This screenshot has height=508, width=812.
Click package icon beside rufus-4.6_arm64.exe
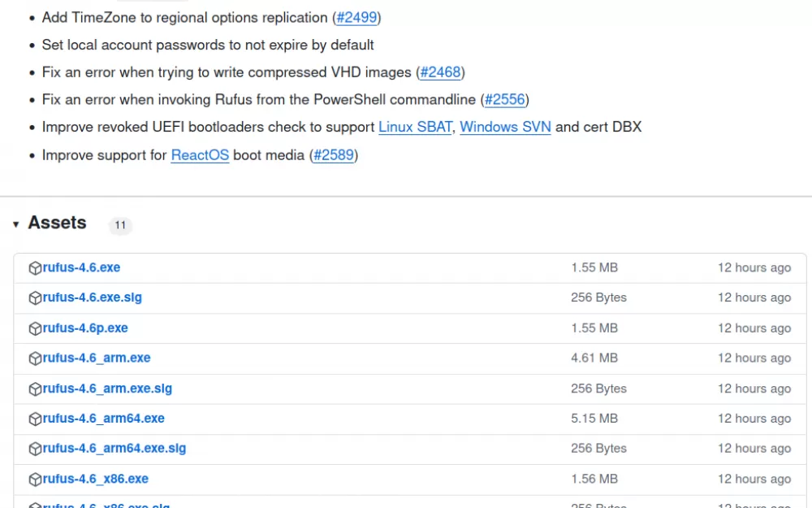[35, 419]
